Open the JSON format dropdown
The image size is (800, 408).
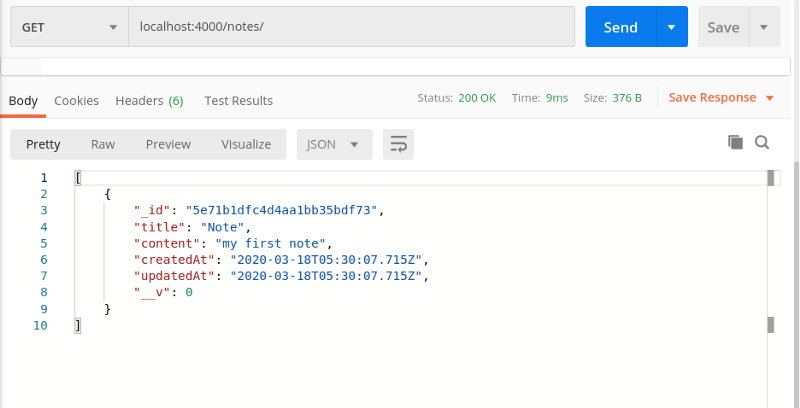pyautogui.click(x=334, y=144)
